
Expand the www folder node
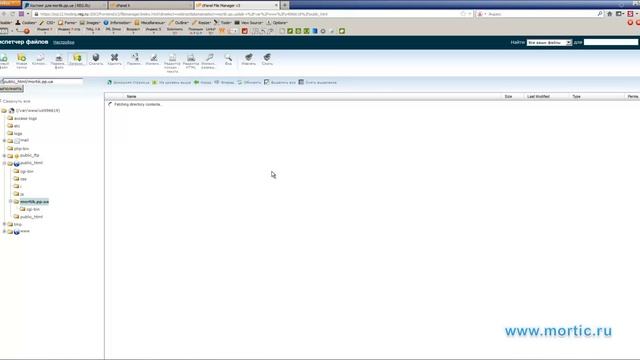[4, 231]
